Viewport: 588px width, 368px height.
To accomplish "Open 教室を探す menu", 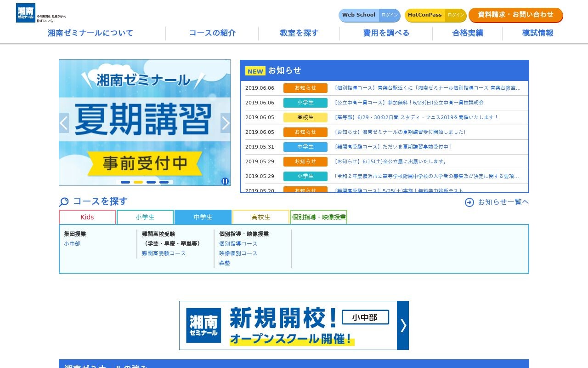I will 299,33.
